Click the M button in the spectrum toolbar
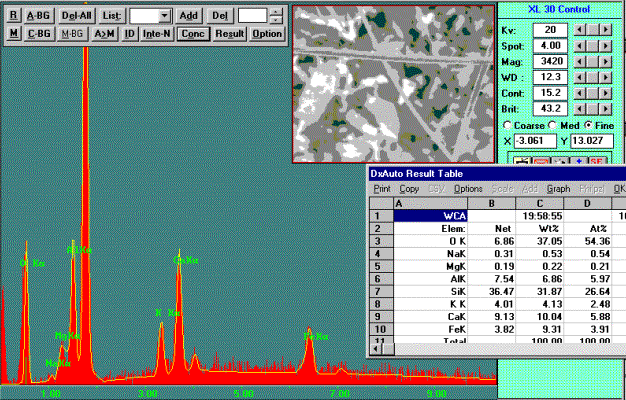Image resolution: width=626 pixels, height=400 pixels. tap(14, 33)
